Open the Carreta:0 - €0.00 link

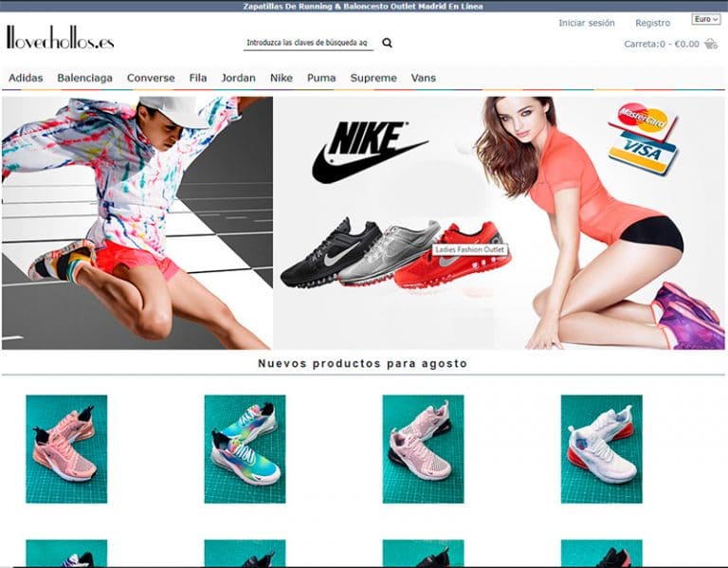point(661,45)
